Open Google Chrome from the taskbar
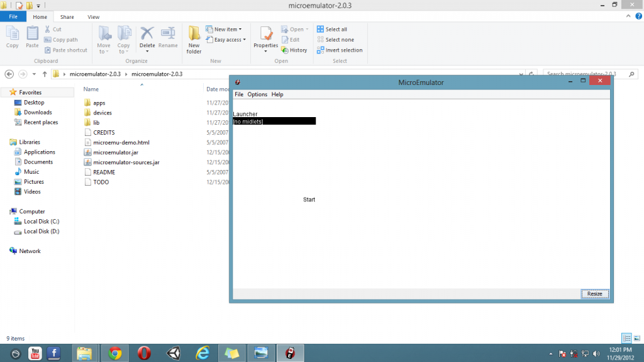The width and height of the screenshot is (644, 362). click(114, 353)
